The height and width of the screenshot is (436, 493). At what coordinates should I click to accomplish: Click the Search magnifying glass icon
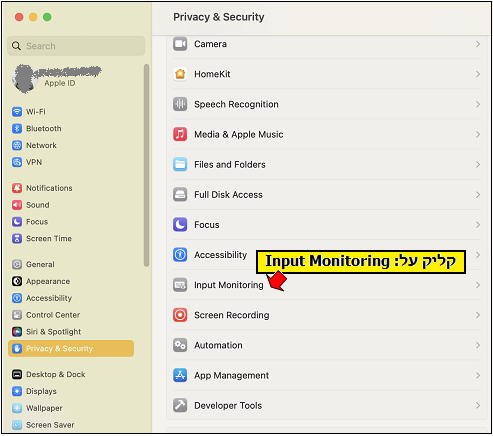16,46
